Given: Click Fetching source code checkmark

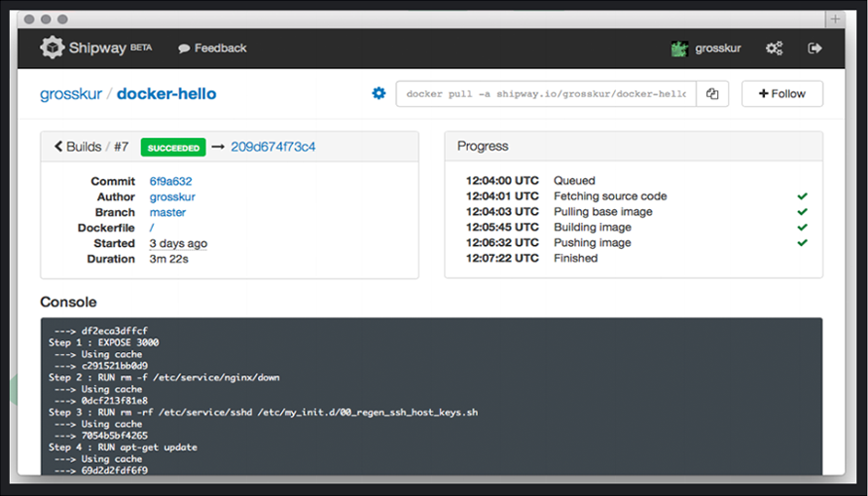Looking at the screenshot, I should [x=802, y=196].
